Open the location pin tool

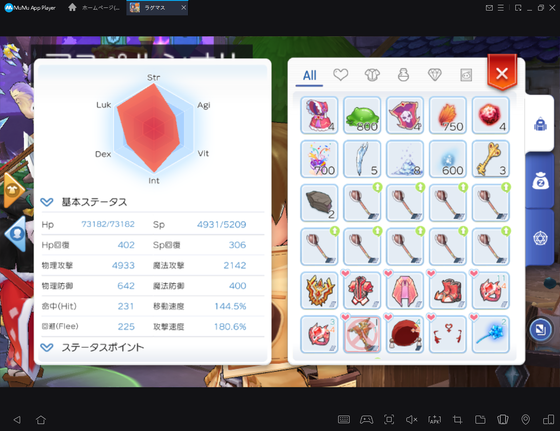click(525, 420)
